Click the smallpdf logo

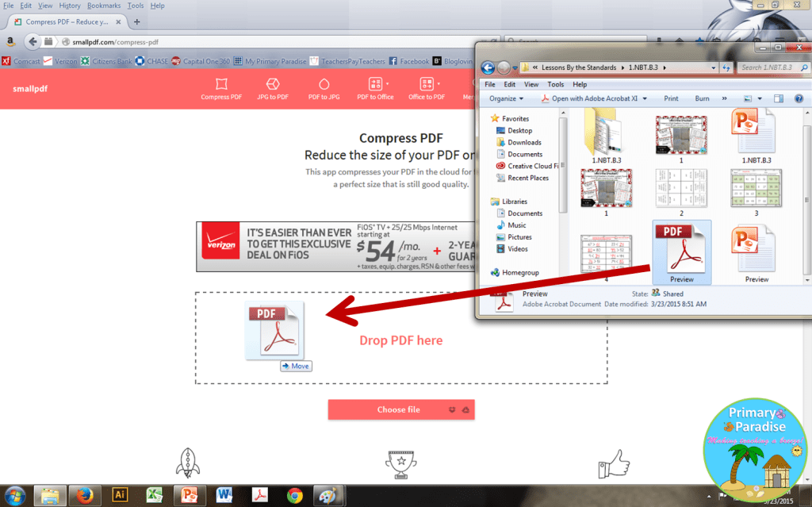point(30,89)
